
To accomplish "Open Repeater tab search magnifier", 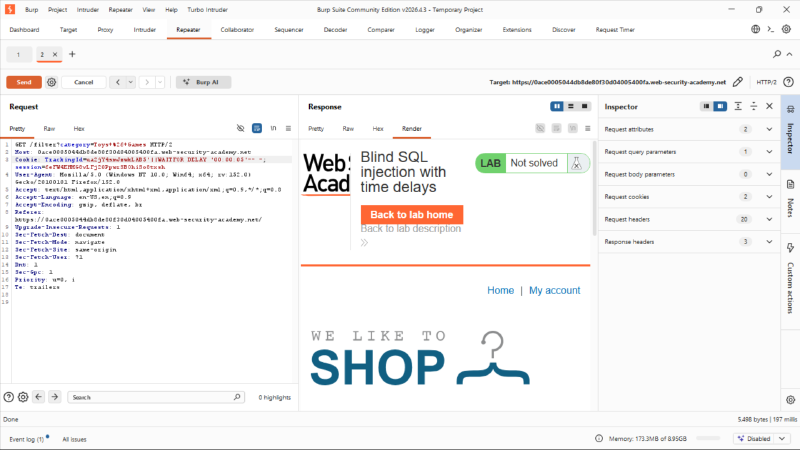I will [777, 54].
